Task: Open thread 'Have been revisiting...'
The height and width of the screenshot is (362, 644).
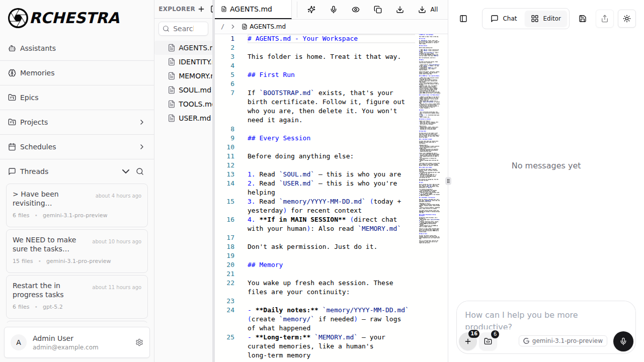Action: (77, 205)
